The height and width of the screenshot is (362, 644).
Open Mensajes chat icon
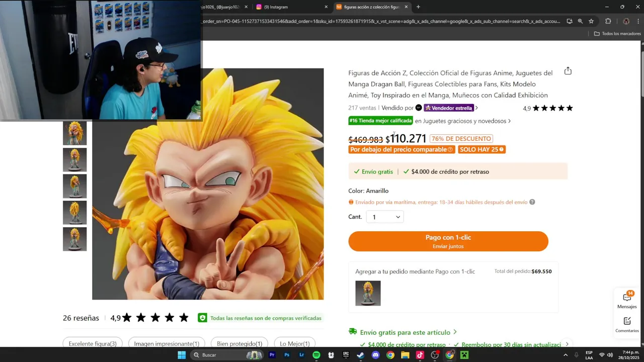pyautogui.click(x=627, y=300)
